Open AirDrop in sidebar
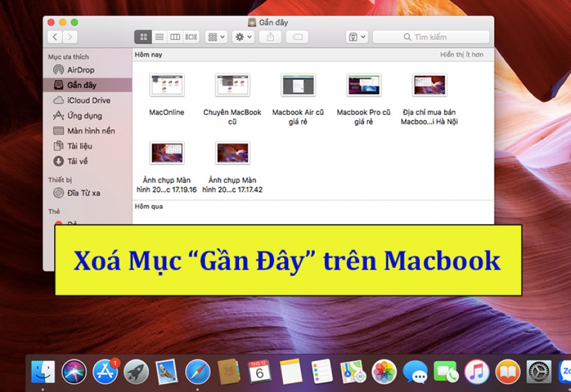 pyautogui.click(x=87, y=70)
